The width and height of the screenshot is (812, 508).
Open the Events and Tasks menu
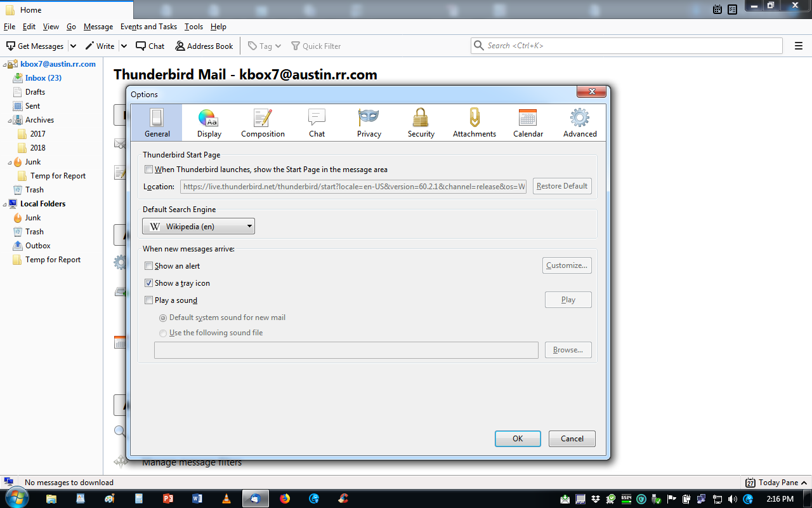pyautogui.click(x=148, y=27)
